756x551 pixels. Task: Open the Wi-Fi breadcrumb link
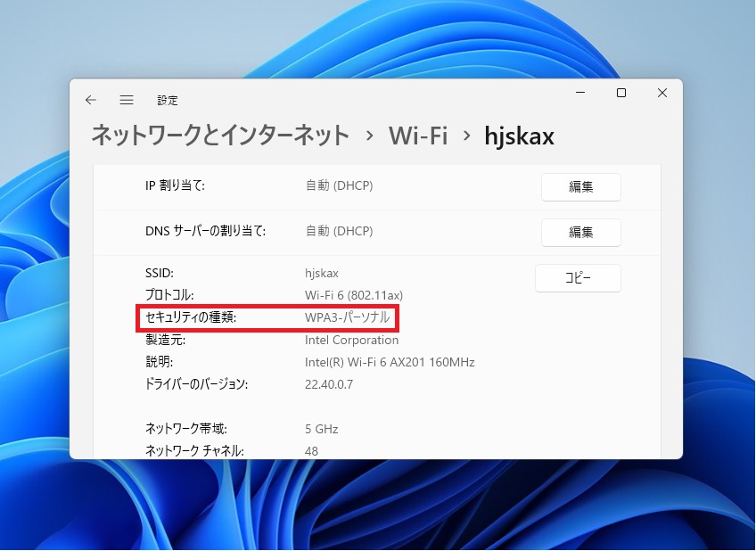coord(418,136)
